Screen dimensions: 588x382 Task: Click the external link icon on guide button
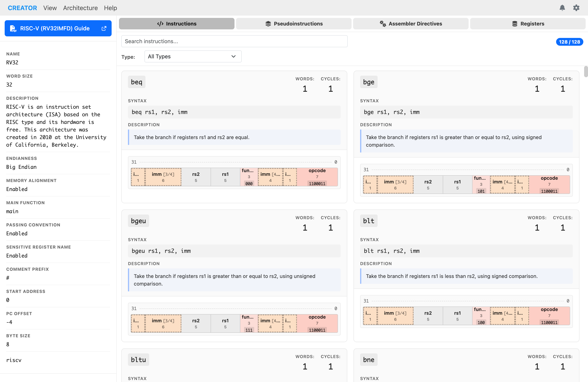click(x=104, y=28)
